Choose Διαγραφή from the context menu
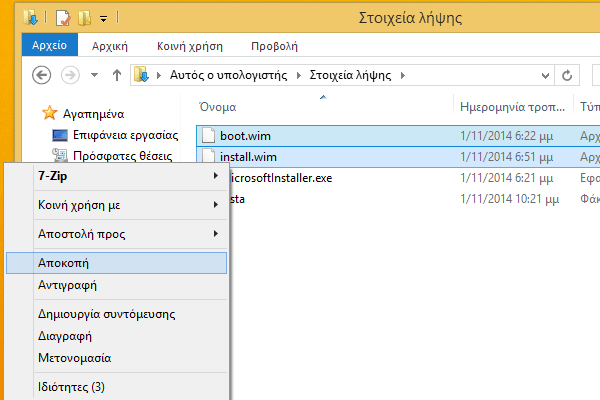 (117, 336)
